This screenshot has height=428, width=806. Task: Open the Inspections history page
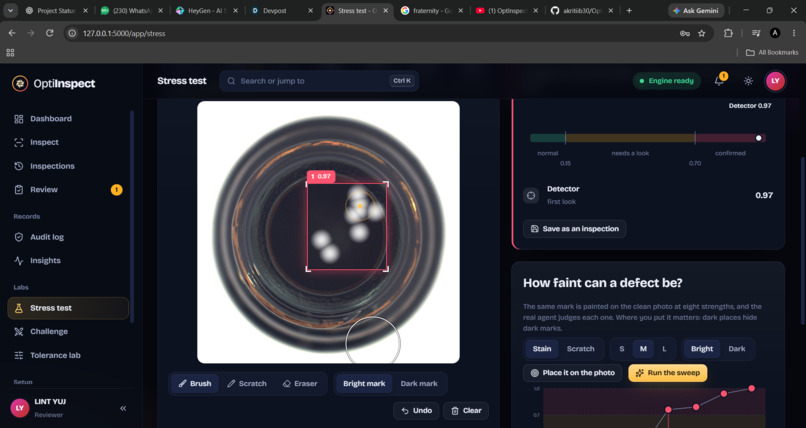click(52, 166)
